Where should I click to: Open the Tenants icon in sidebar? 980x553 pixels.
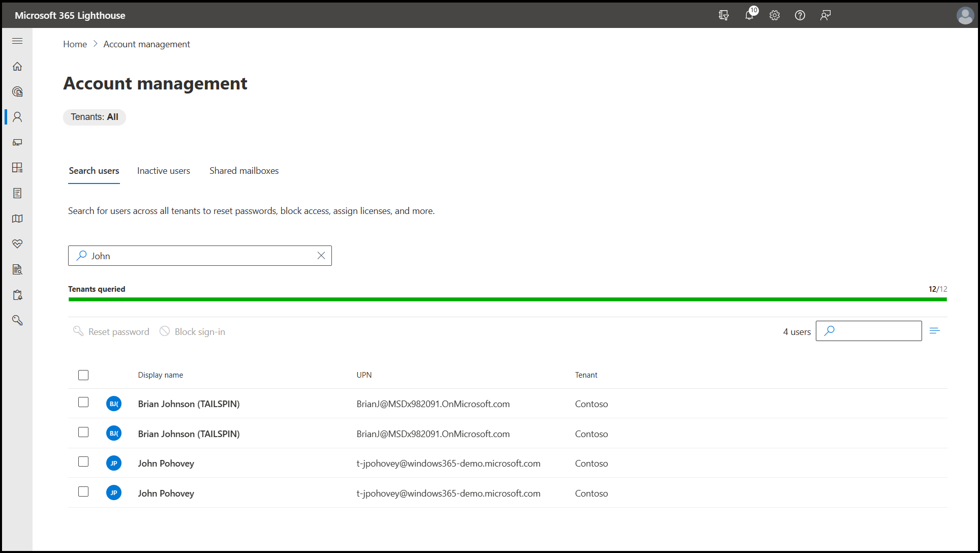pyautogui.click(x=17, y=91)
